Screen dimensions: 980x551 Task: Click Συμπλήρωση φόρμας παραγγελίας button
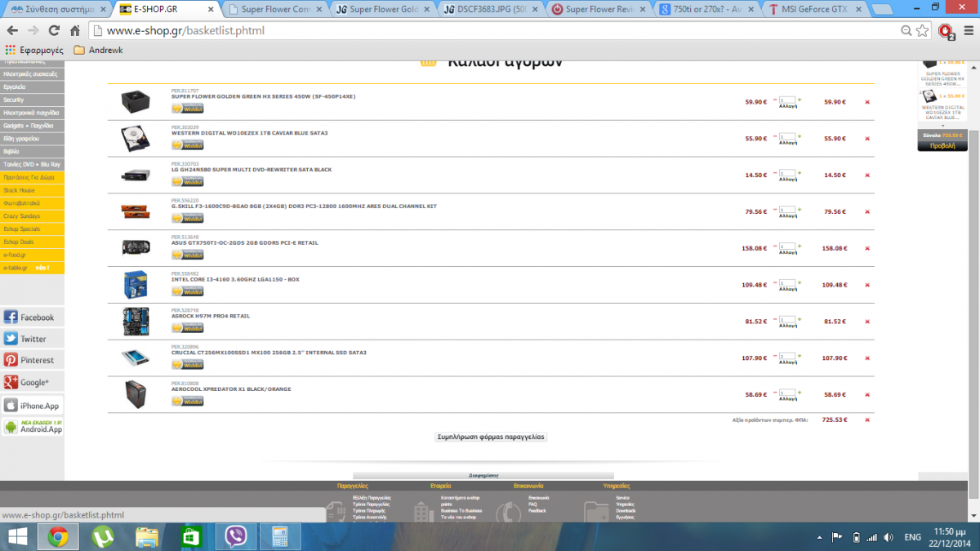click(x=491, y=437)
